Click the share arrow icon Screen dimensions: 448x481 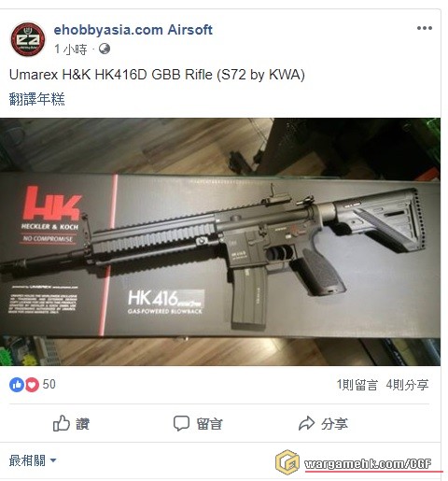306,423
